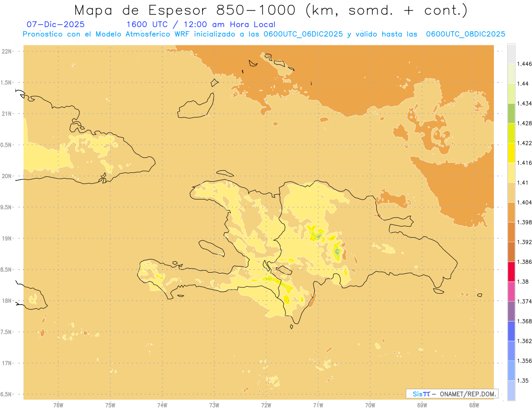Click the '71W' longitude label
The image size is (532, 411).
pos(318,405)
